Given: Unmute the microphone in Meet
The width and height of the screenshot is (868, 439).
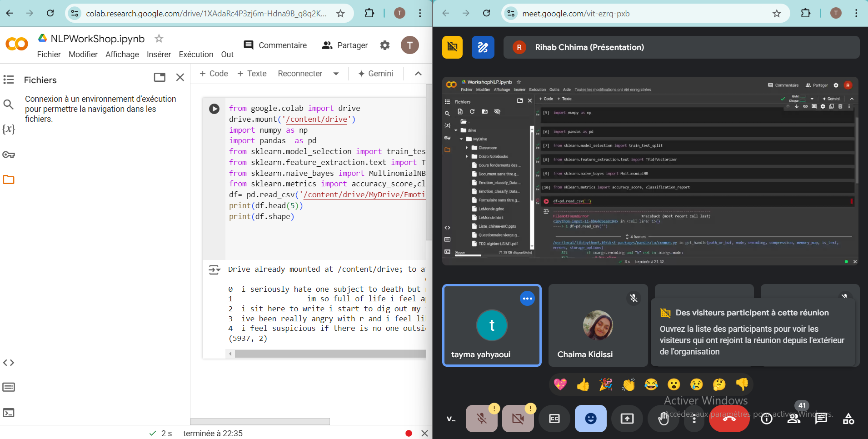Looking at the screenshot, I should (x=482, y=419).
